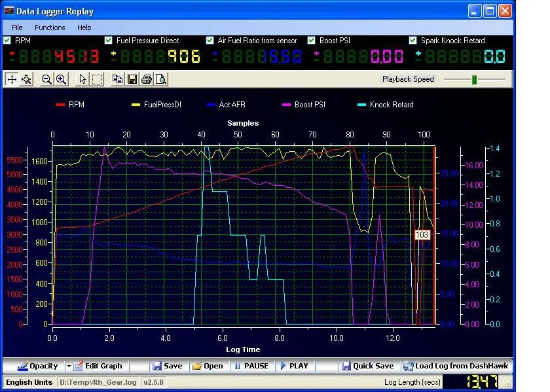Click the Save button in bottom bar
Image resolution: width=550 pixels, height=392 pixels.
168,366
